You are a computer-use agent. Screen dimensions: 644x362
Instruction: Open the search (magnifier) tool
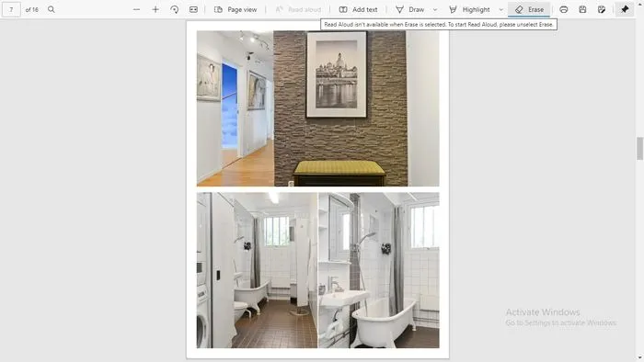pos(51,9)
